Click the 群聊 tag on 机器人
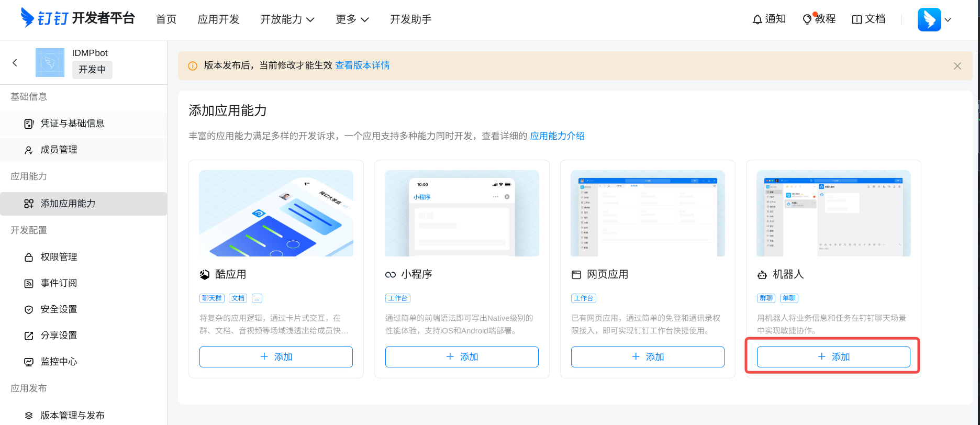 766,298
